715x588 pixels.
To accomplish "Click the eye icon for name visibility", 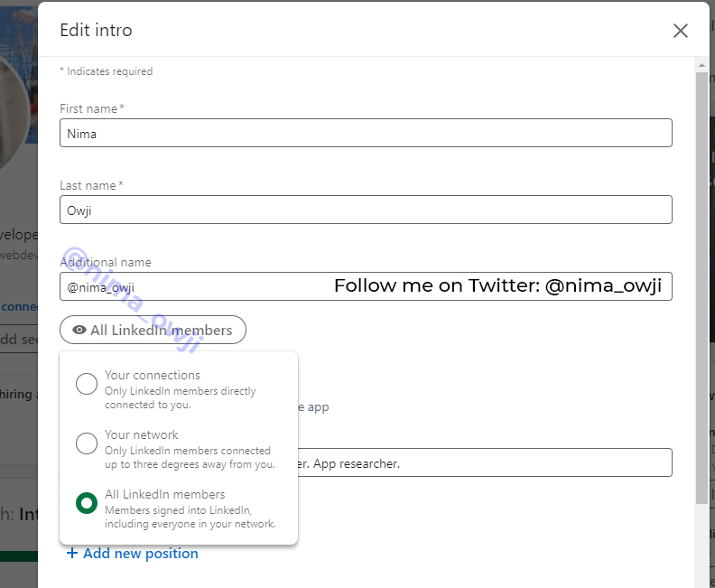I will (x=79, y=331).
